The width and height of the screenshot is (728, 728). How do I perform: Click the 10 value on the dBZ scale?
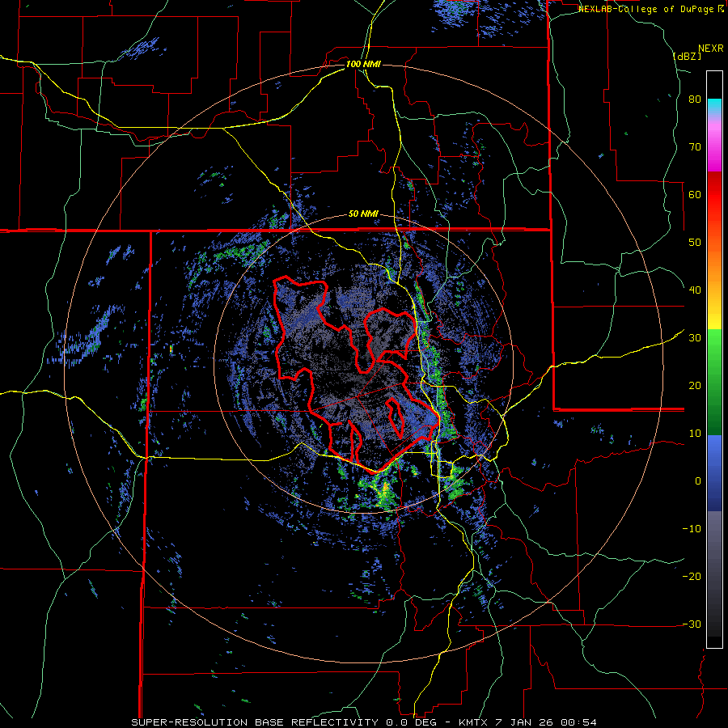click(x=695, y=434)
